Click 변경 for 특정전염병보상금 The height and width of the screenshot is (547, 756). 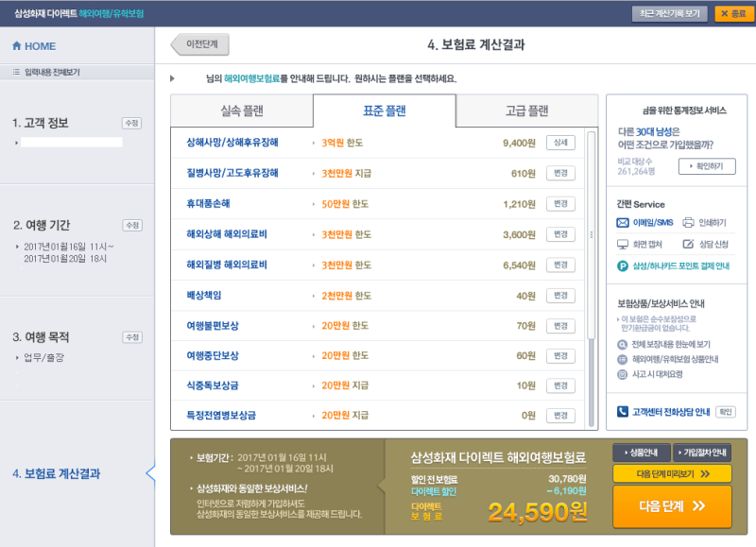(x=560, y=416)
